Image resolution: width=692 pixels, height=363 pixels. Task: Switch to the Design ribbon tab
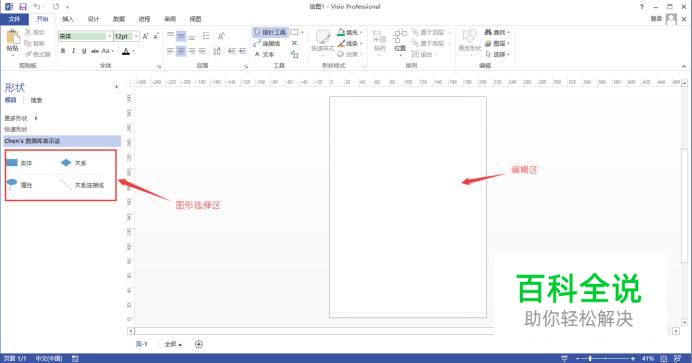tap(93, 19)
